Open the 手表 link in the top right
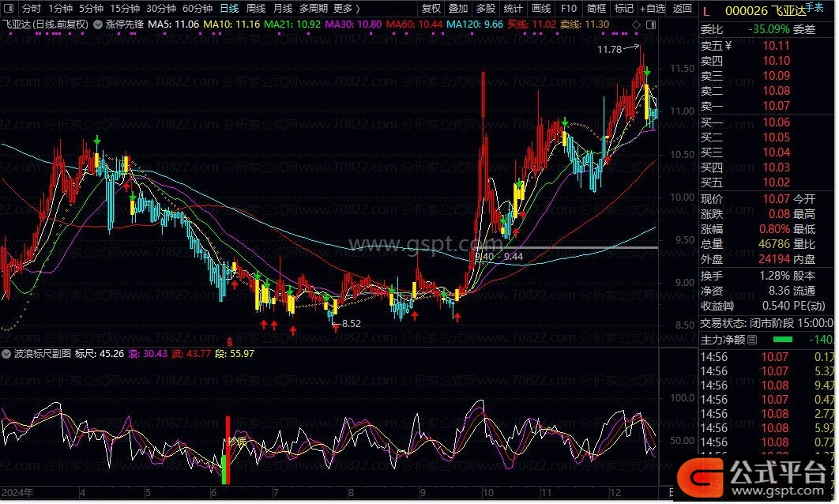 point(815,7)
